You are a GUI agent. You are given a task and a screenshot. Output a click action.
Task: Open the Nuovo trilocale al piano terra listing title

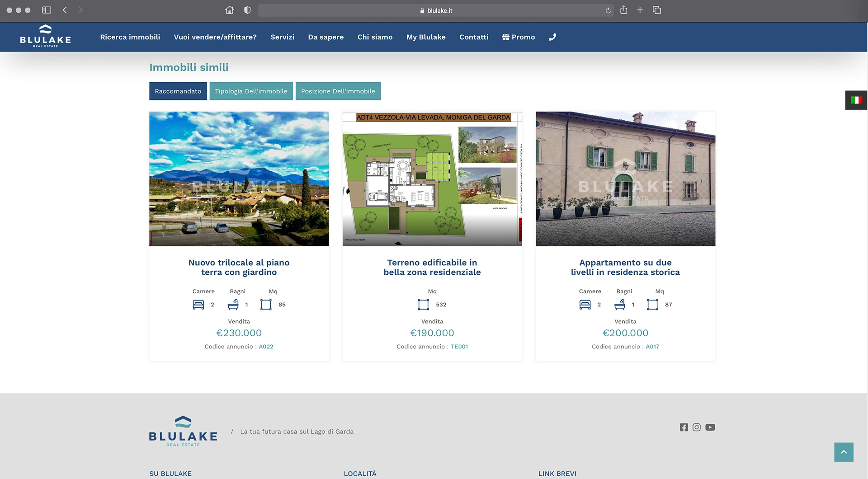pos(239,267)
